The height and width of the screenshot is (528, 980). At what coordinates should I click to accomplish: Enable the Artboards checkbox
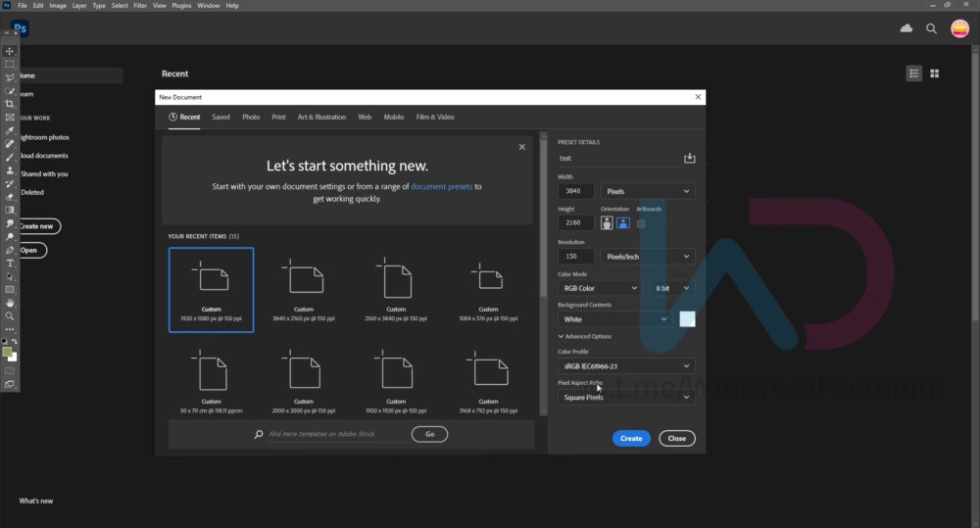point(641,223)
